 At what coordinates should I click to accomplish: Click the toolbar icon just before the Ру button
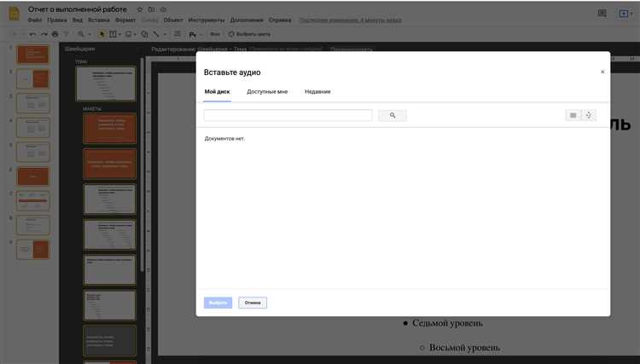tap(177, 34)
